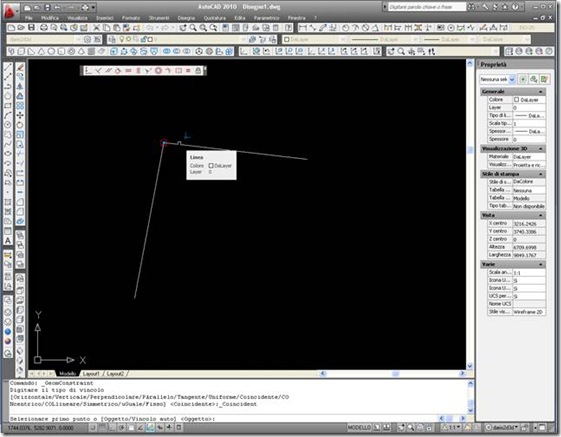Switch to the Layout1 tab

[x=91, y=374]
